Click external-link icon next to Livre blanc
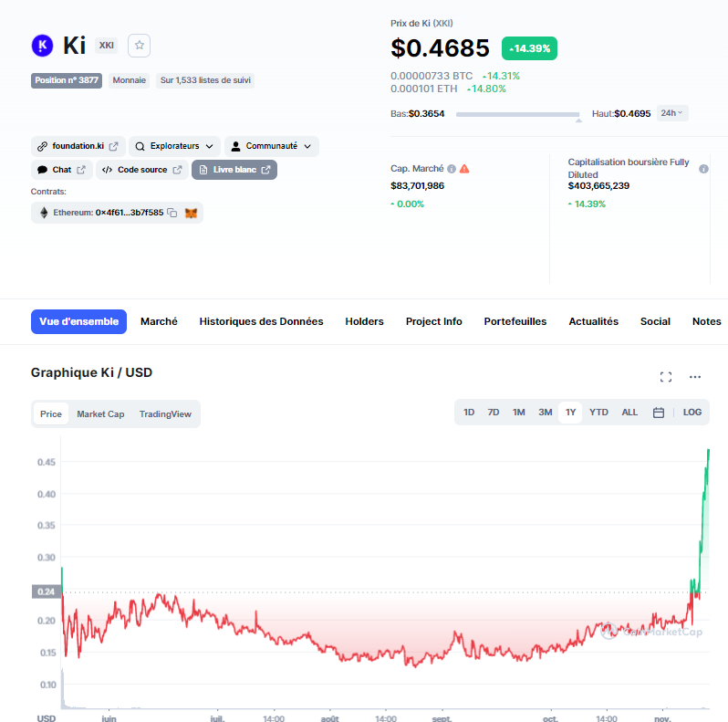The height and width of the screenshot is (722, 728). 265,170
